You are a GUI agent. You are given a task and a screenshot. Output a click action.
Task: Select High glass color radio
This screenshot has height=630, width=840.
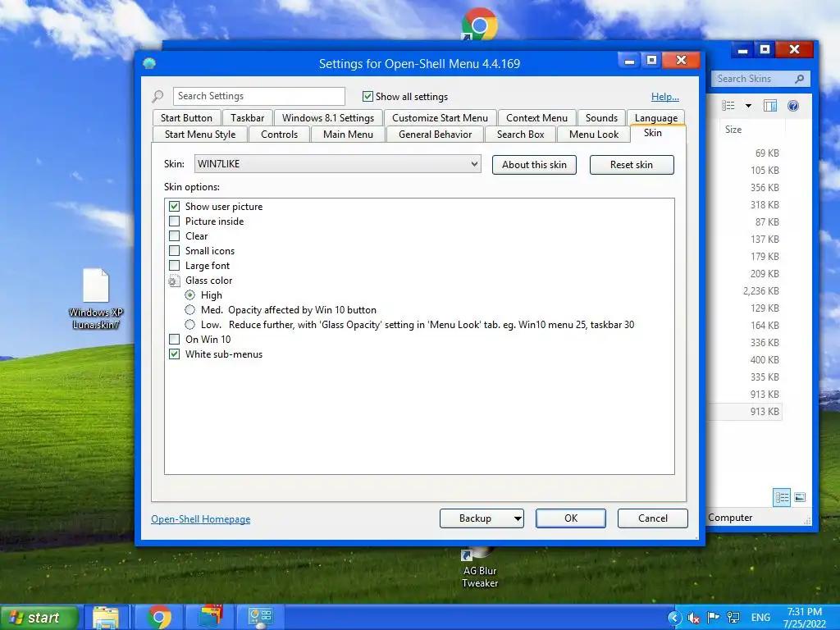pos(189,295)
